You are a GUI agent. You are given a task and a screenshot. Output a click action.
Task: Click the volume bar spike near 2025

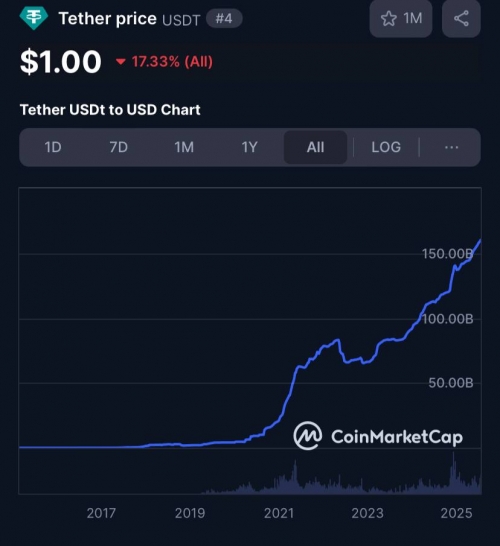[453, 473]
